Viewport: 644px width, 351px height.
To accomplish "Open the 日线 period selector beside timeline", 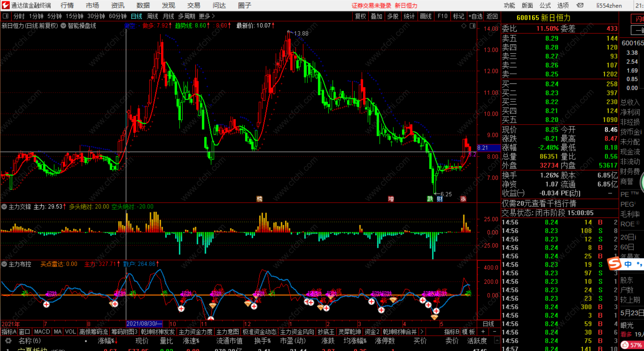I will [488, 324].
